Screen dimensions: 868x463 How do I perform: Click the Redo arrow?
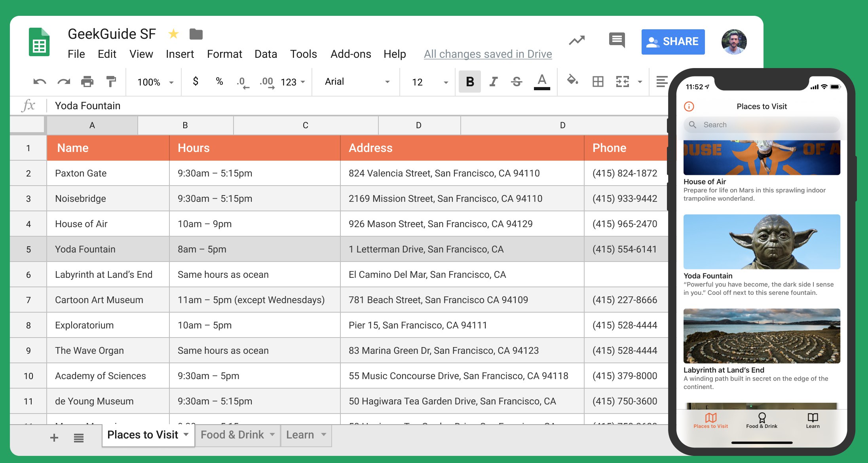64,82
